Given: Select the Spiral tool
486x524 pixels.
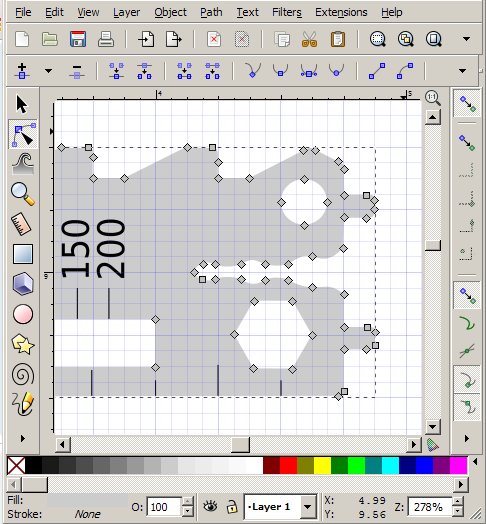Looking at the screenshot, I should pyautogui.click(x=23, y=374).
